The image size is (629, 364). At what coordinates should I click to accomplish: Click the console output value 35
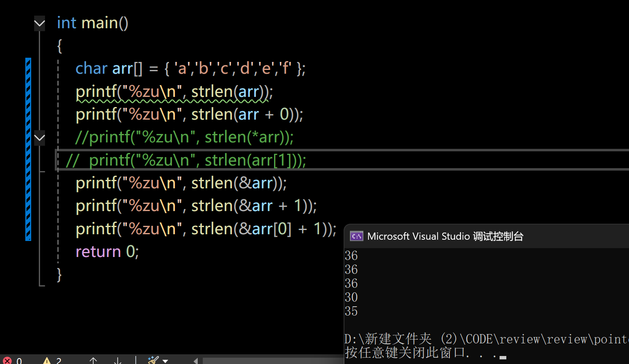351,311
